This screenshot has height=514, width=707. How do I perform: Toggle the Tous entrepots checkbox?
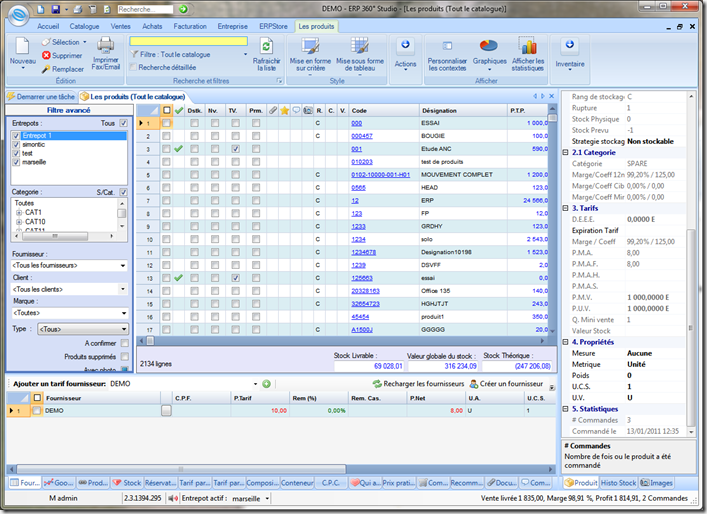pos(123,123)
